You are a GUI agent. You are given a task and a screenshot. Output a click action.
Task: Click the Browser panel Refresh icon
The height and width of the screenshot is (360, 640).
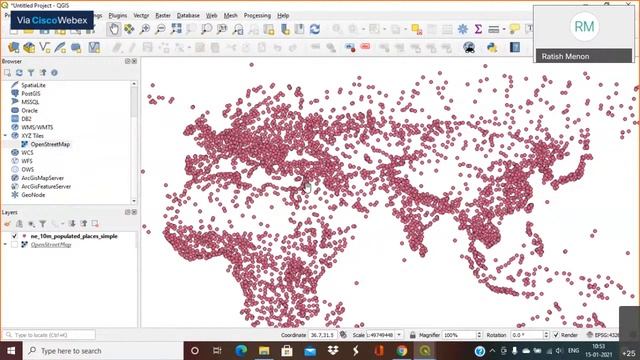point(19,73)
